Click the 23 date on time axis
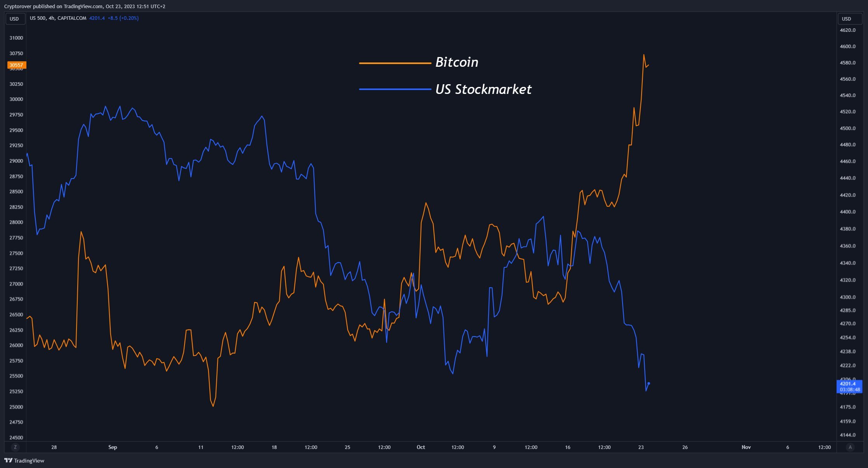The height and width of the screenshot is (468, 868). tap(641, 447)
